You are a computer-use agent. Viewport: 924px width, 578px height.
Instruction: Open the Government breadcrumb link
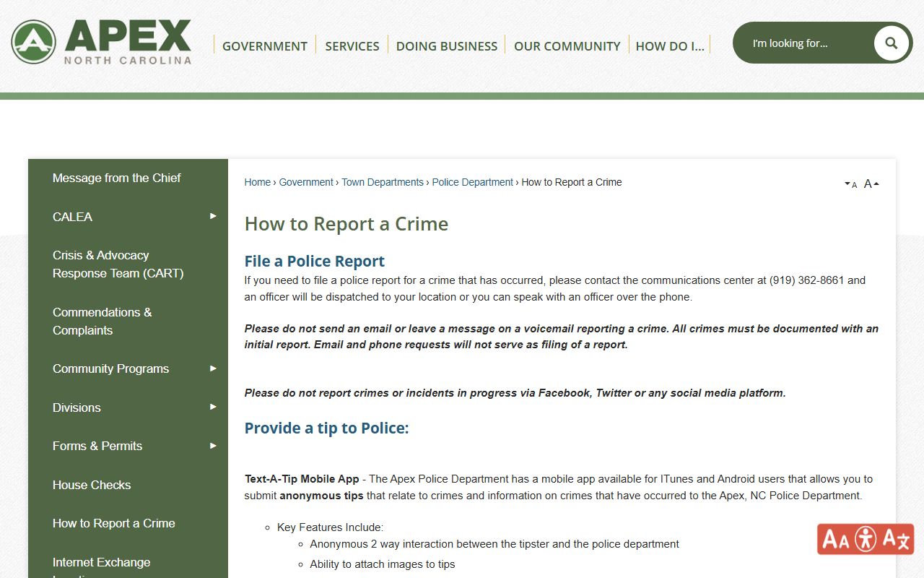tap(306, 182)
